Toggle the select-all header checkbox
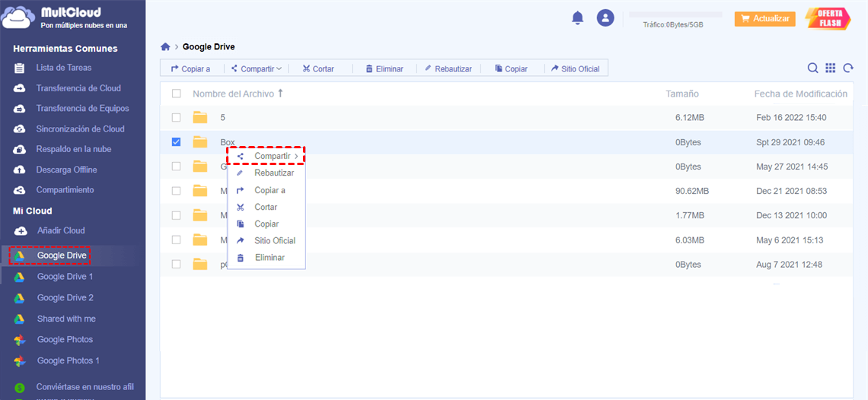868x400 pixels. [176, 94]
